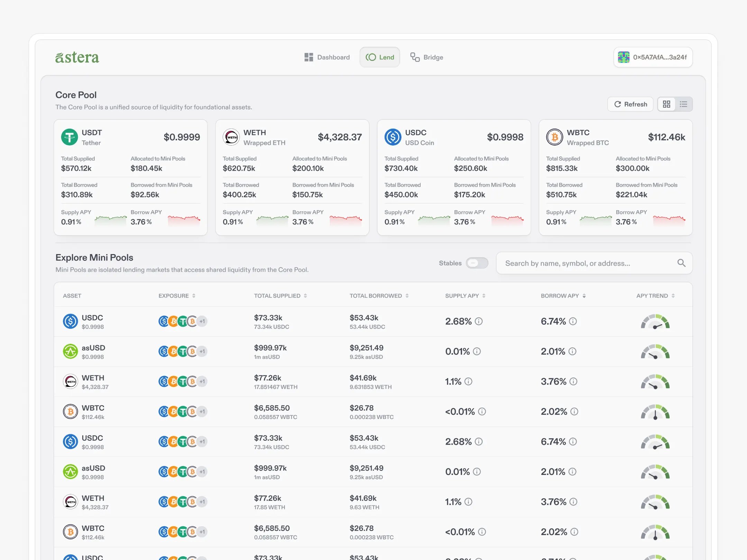Focus the mini pools search field

click(584, 263)
